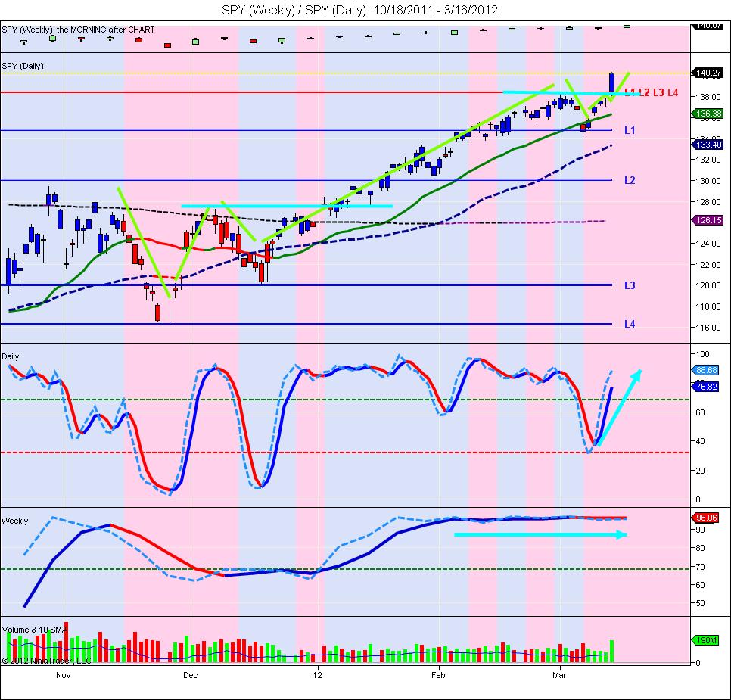Click the '12' year axis label
This screenshot has width=731, height=700.
click(x=317, y=675)
